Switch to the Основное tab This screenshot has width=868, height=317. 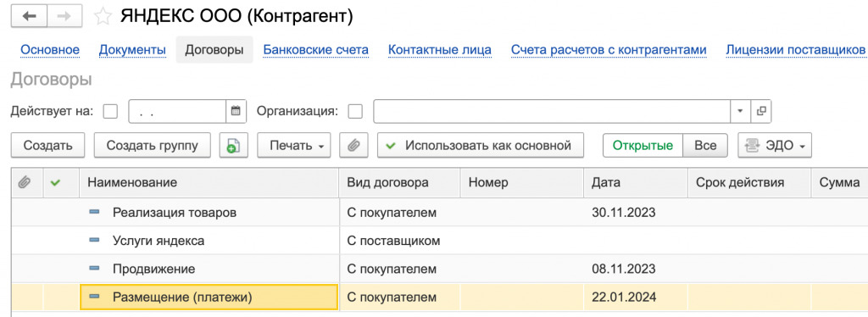tap(50, 50)
